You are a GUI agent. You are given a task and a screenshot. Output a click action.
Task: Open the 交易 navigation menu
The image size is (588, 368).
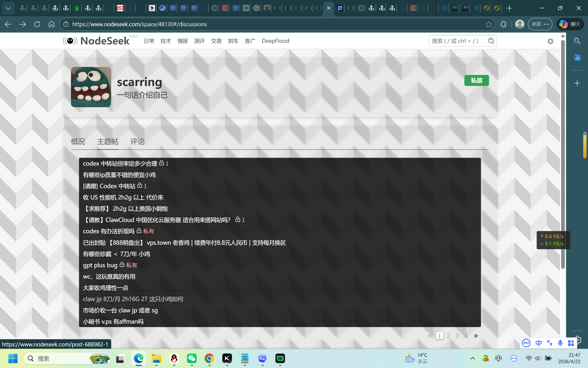[x=216, y=41]
